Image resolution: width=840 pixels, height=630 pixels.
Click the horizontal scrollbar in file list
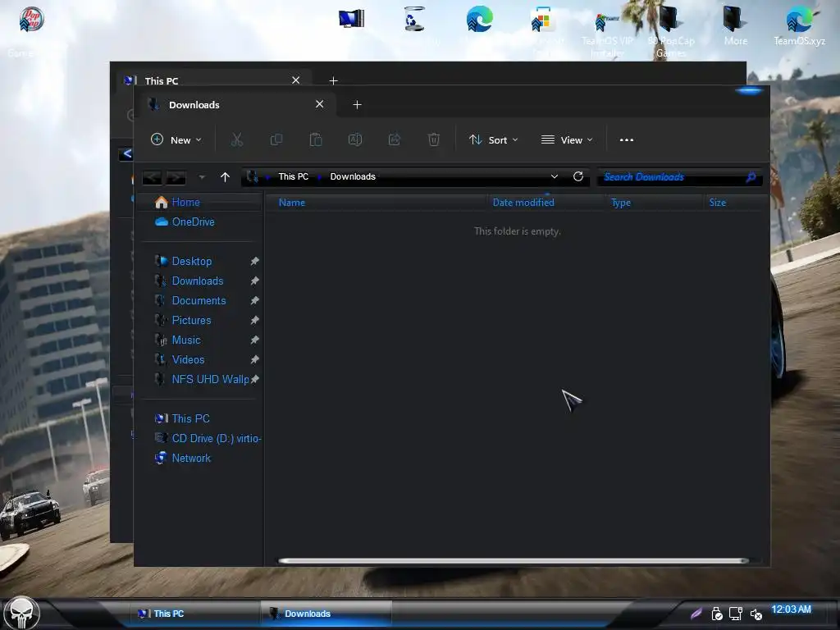click(514, 561)
